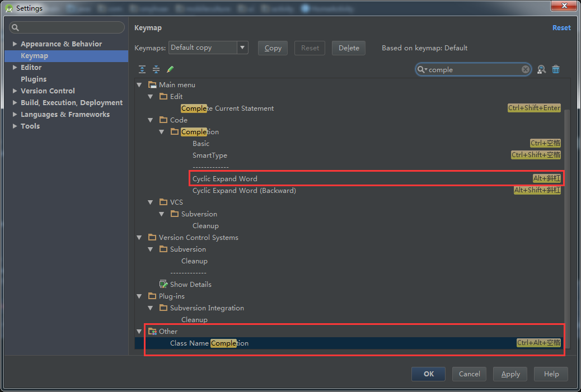
Task: Click the magnifier icon in keymap search field
Action: coord(422,69)
